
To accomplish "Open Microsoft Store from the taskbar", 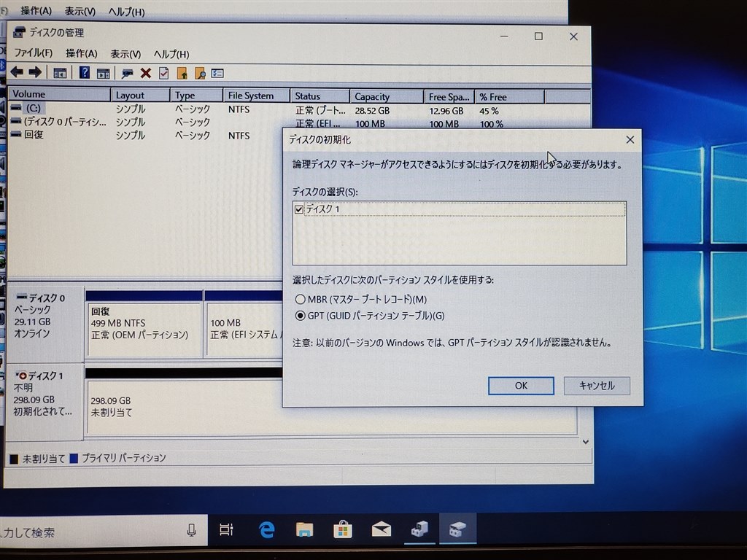I will (x=343, y=529).
